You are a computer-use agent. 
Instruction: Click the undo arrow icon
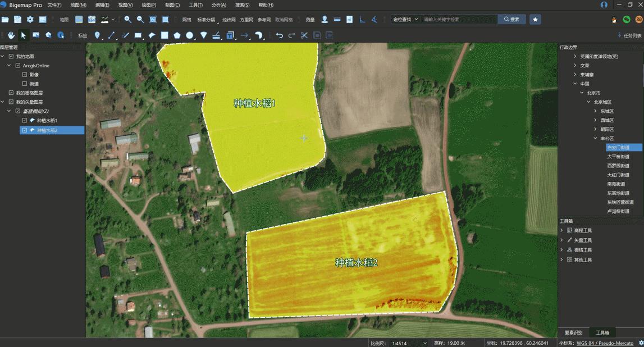point(279,35)
